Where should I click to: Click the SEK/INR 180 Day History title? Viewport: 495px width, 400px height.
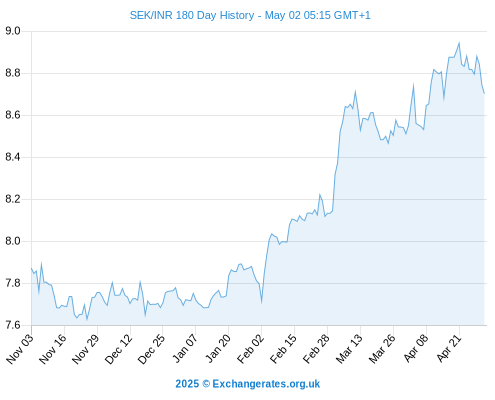250,15
